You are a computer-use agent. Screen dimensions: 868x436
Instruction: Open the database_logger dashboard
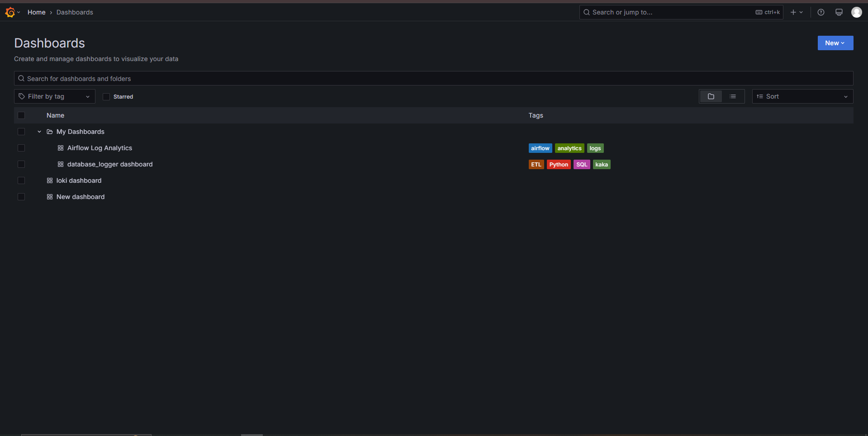pyautogui.click(x=109, y=164)
